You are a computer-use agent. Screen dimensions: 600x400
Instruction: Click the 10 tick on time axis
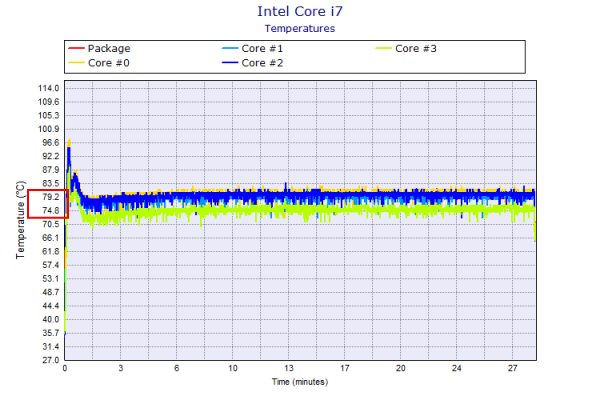point(233,368)
